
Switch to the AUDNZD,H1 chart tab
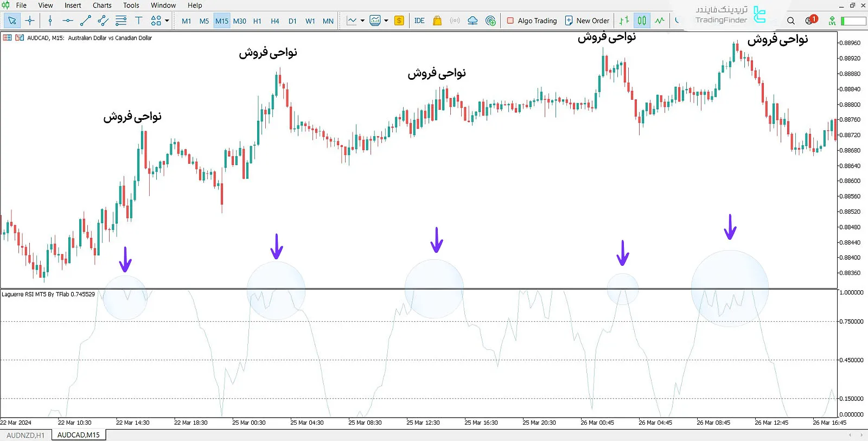[x=25, y=435]
